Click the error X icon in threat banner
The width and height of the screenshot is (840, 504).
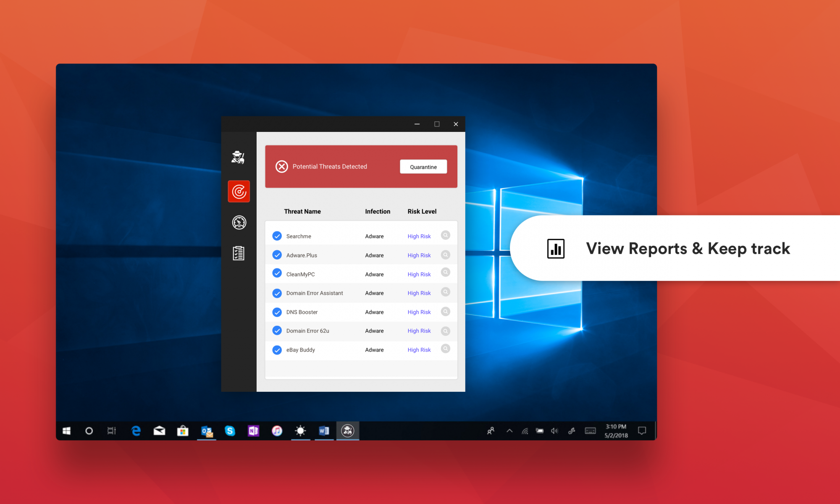[282, 167]
